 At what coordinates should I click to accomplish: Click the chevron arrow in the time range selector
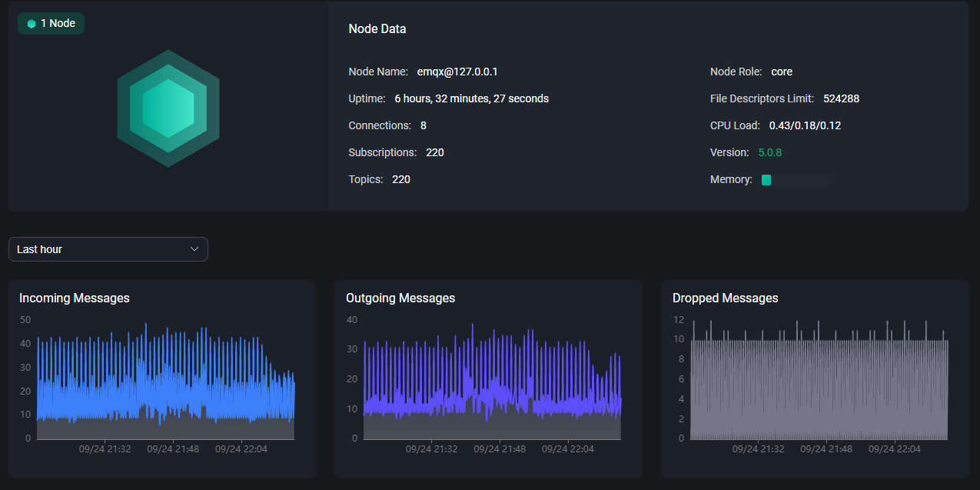coord(194,249)
